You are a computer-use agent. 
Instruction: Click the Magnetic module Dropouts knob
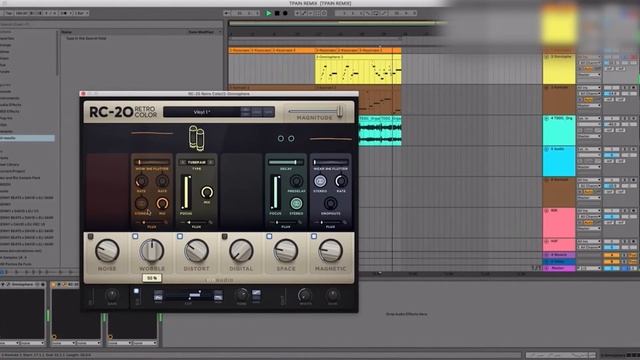coord(331,203)
